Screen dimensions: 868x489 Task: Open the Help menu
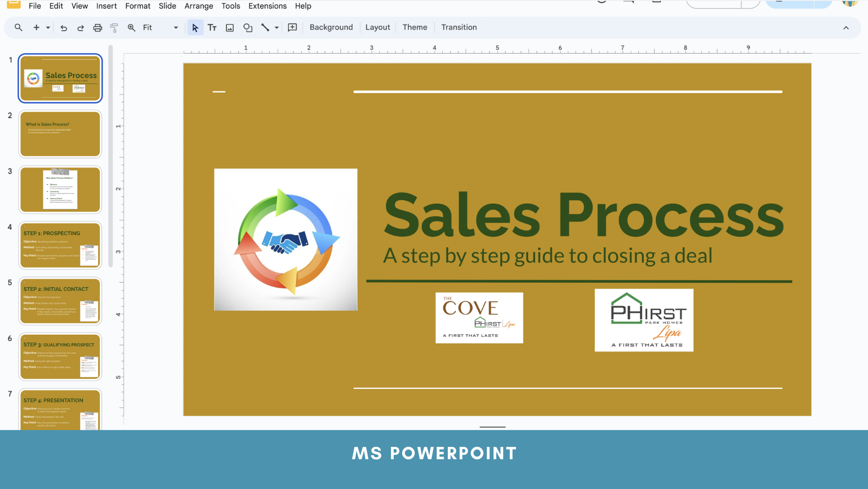(x=303, y=6)
